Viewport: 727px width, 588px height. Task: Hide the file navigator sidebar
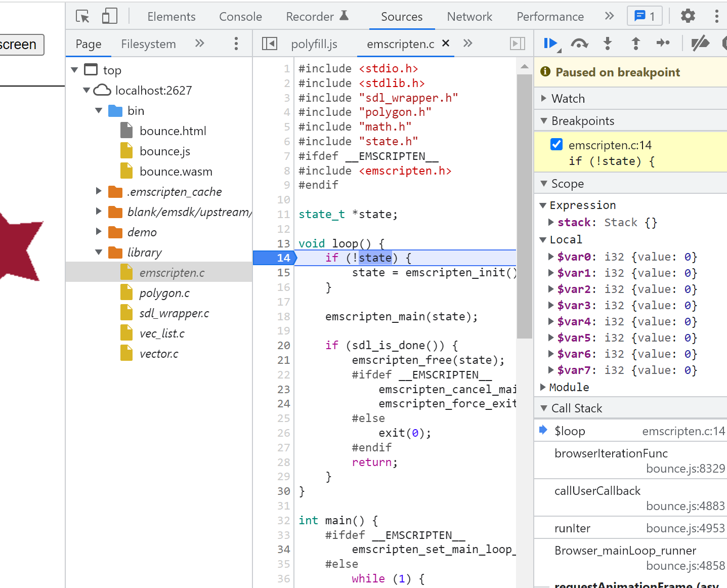coord(269,44)
